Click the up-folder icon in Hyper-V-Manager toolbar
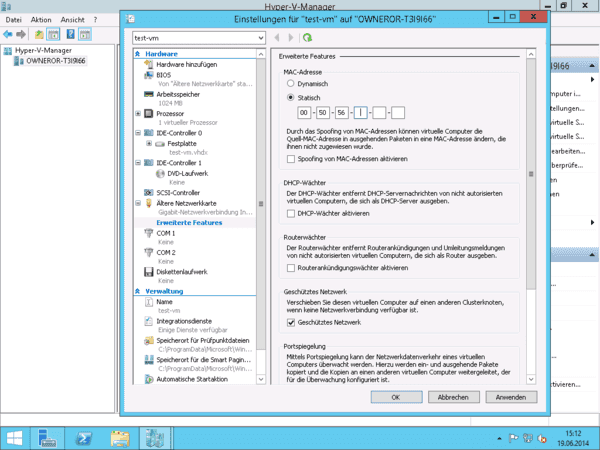Image resolution: width=600 pixels, height=450 pixels. point(39,34)
